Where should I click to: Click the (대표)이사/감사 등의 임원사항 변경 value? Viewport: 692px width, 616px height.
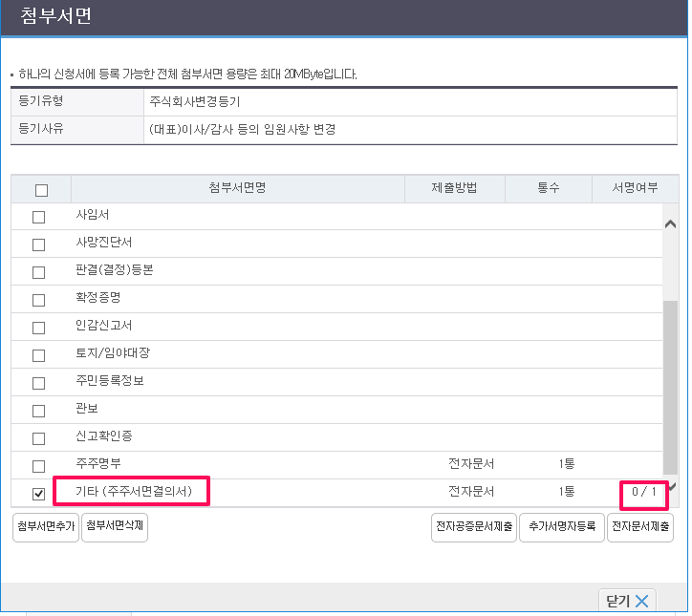tap(242, 129)
